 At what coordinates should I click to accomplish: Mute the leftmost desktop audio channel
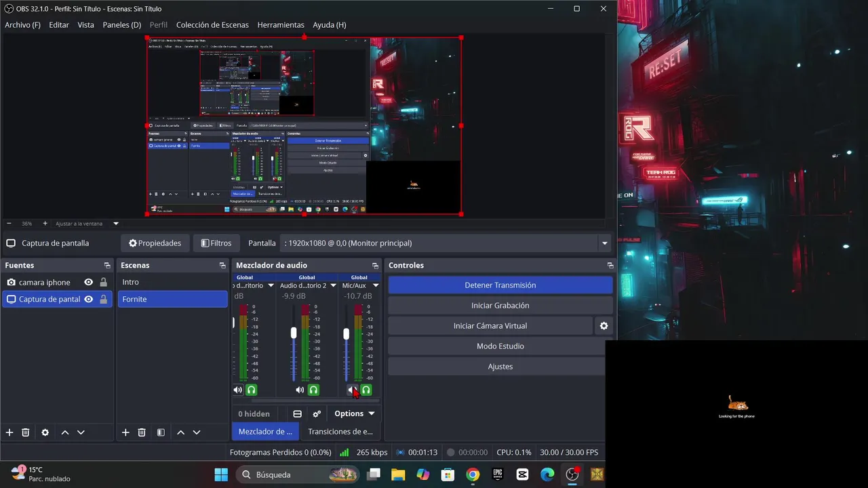point(238,390)
